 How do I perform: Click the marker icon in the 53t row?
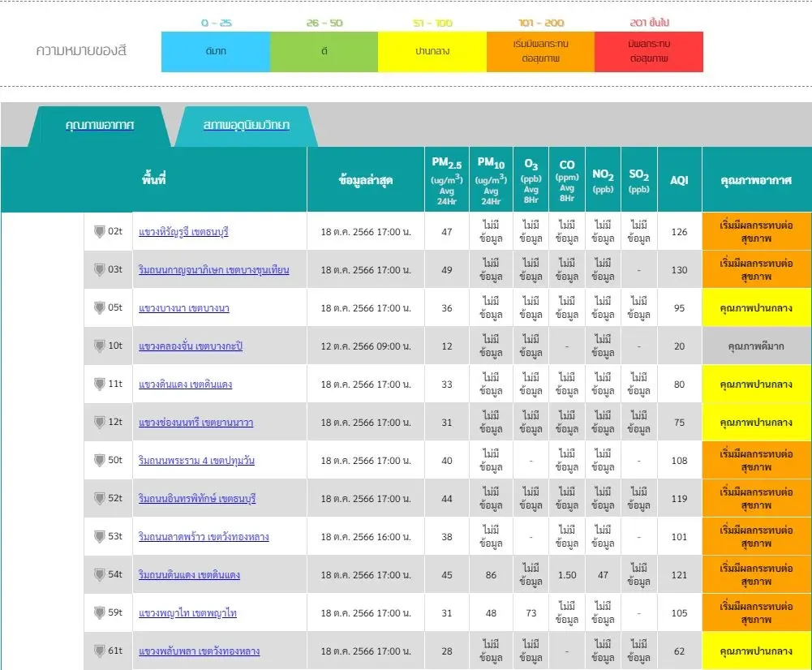pos(100,536)
